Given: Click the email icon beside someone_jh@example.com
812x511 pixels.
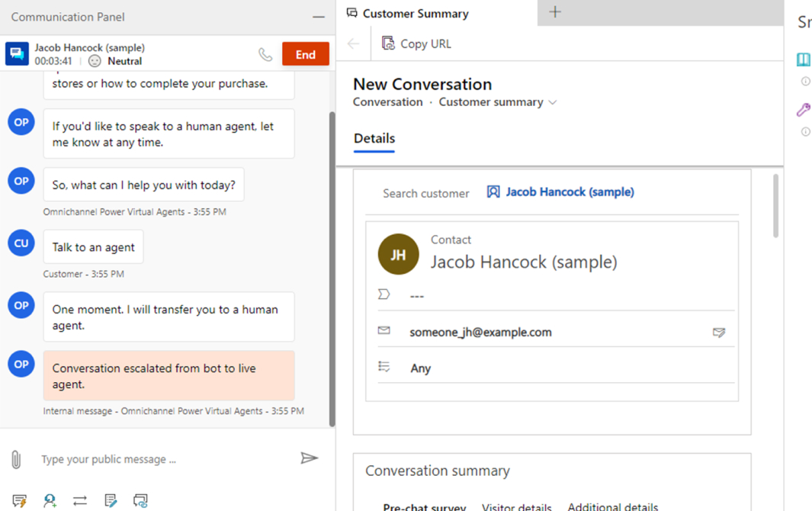Looking at the screenshot, I should [x=718, y=333].
